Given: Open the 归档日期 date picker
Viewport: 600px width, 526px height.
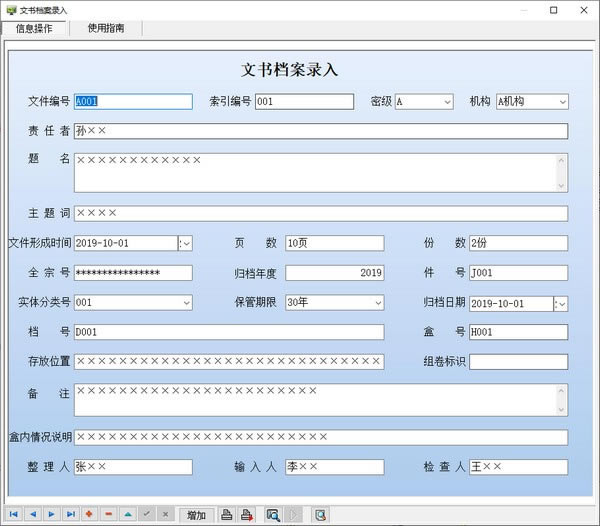Looking at the screenshot, I should pos(561,304).
